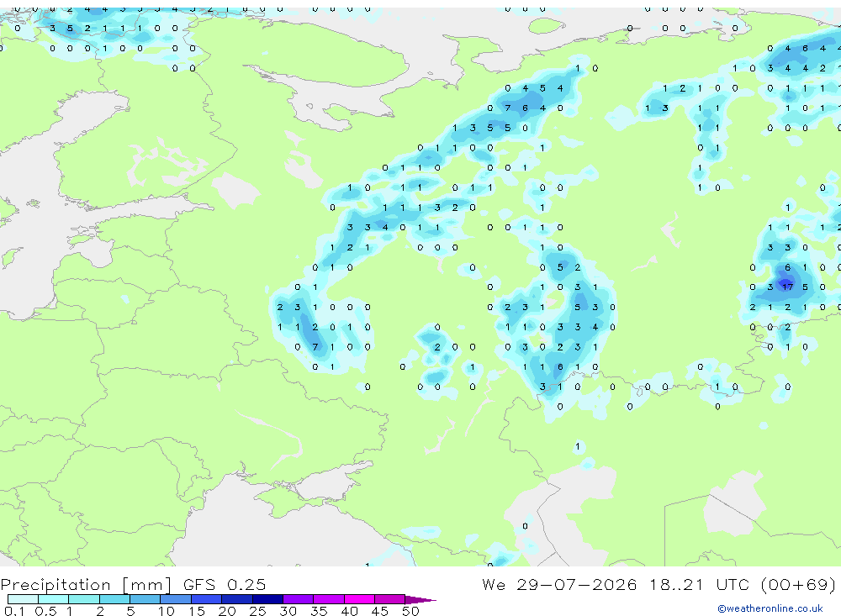Click the "17" precipitation value on map
The height and width of the screenshot is (616, 841).
pyautogui.click(x=787, y=287)
